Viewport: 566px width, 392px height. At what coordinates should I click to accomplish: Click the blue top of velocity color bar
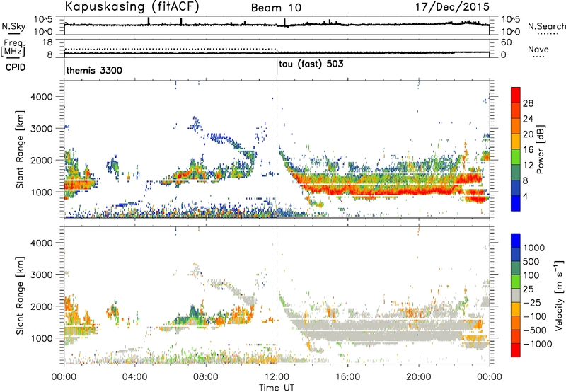[516, 241]
